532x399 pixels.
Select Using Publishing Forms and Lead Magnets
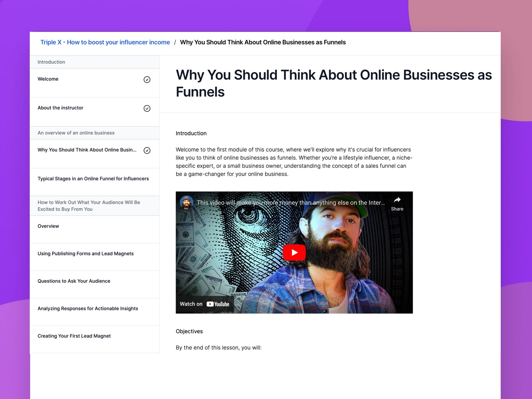(86, 253)
